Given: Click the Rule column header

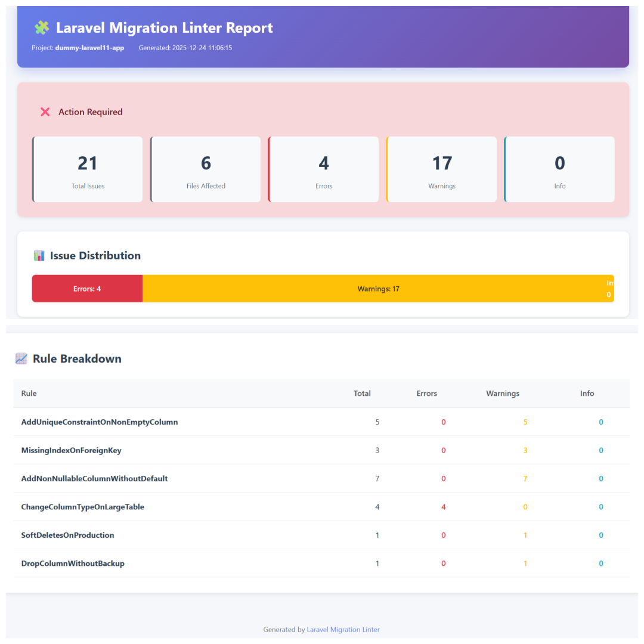Looking at the screenshot, I should (x=29, y=394).
